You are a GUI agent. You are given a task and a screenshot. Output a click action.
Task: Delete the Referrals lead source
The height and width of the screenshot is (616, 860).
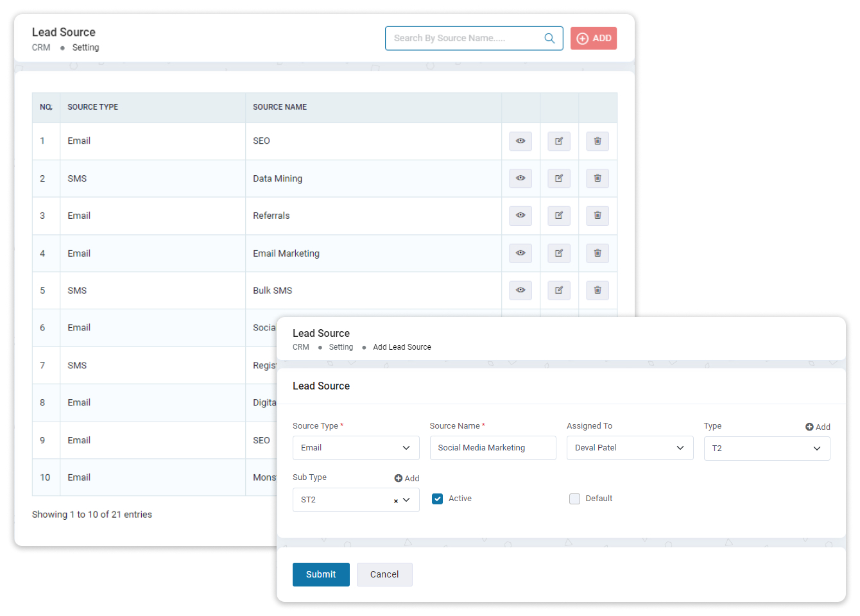point(598,216)
